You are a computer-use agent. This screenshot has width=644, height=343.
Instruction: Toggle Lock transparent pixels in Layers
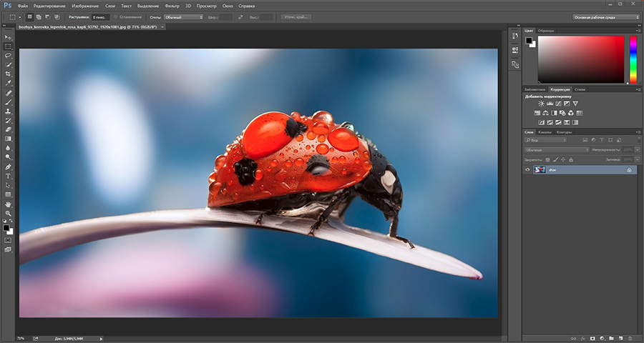(547, 159)
